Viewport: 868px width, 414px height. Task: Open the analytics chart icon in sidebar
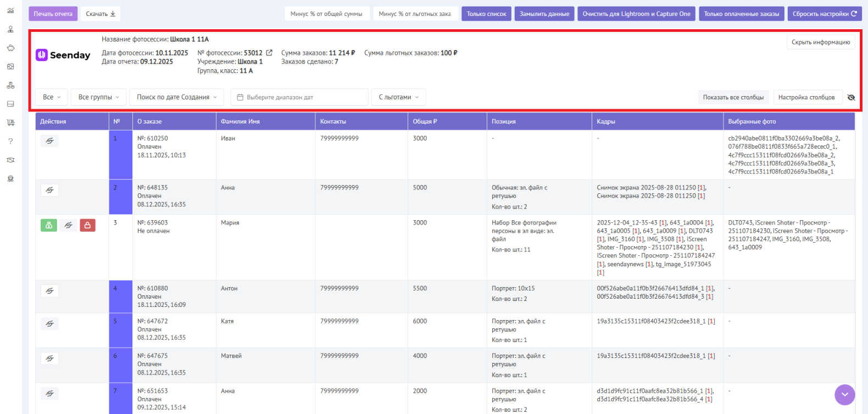pos(10,11)
